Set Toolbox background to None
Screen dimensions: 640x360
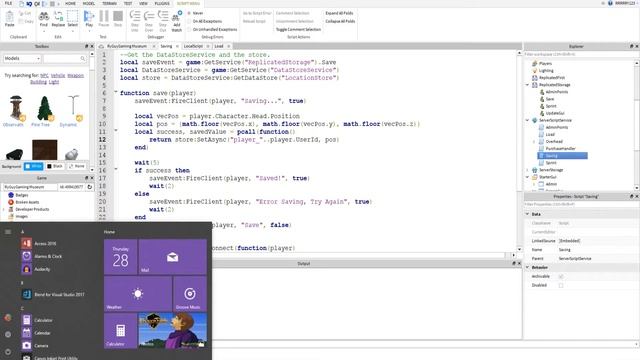77,166
